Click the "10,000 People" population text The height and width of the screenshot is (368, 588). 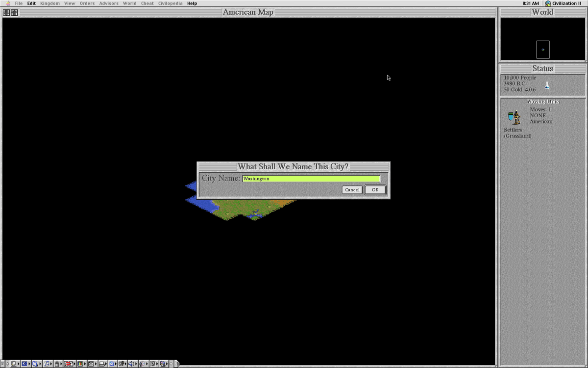point(520,78)
